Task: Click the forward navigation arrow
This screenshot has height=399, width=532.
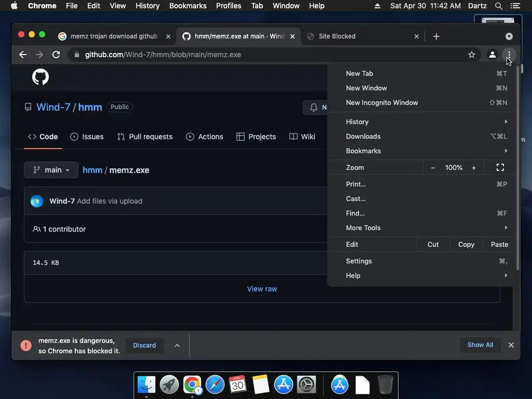Action: (39, 55)
